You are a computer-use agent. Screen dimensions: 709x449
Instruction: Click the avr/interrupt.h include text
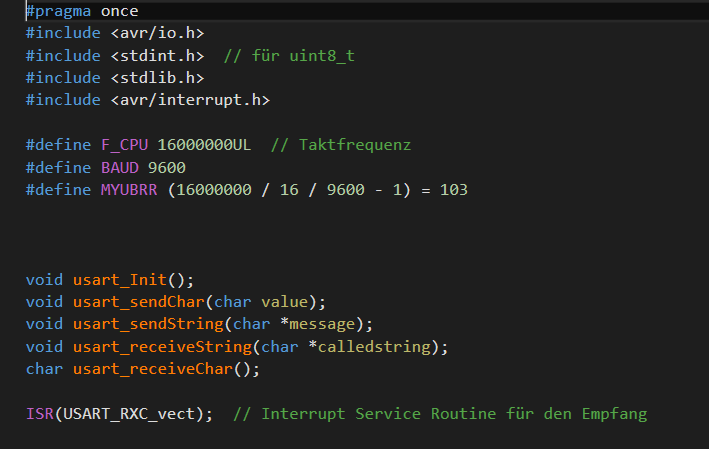(x=190, y=100)
